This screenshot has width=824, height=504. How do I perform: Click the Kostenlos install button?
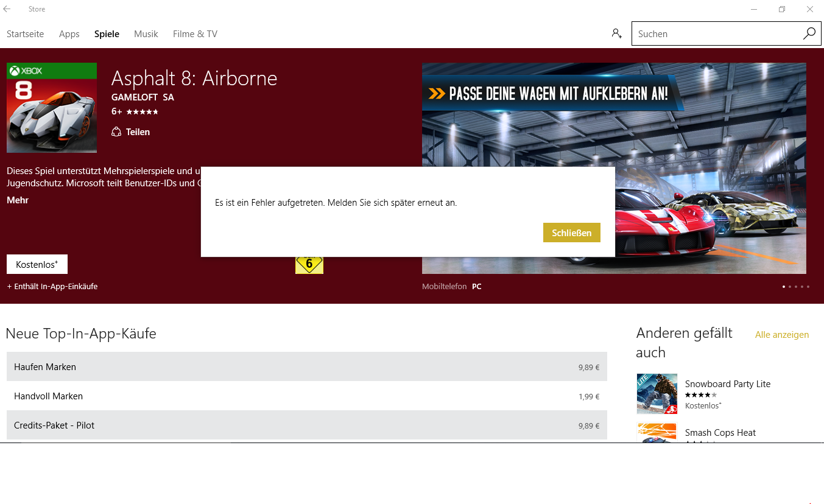pyautogui.click(x=37, y=264)
